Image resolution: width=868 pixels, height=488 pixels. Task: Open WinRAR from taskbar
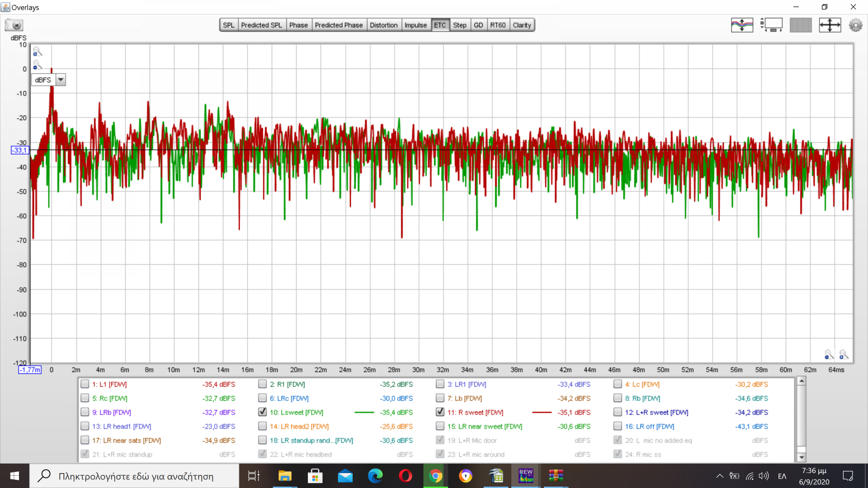556,476
